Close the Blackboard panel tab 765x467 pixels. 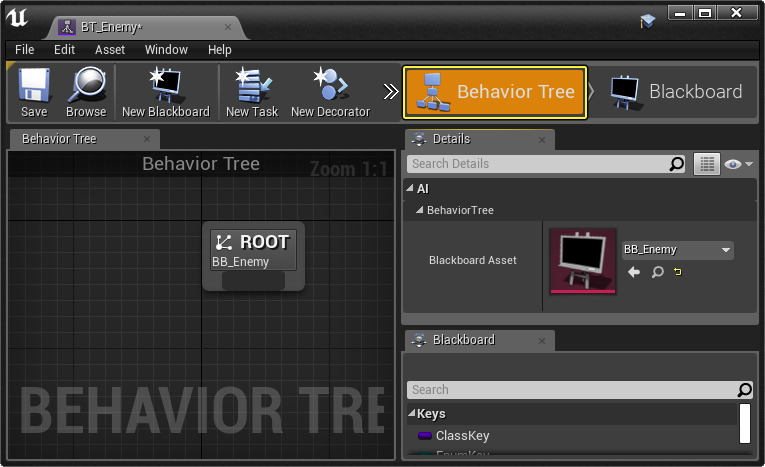(542, 341)
